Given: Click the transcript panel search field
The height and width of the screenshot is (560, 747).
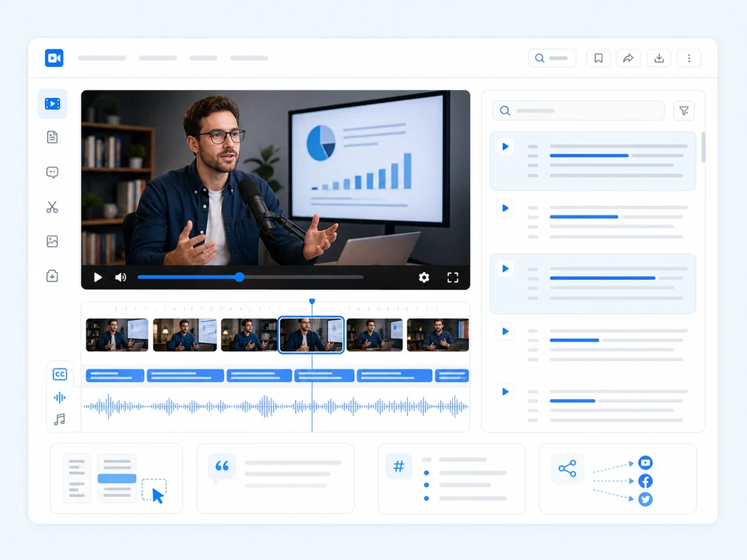Looking at the screenshot, I should point(578,110).
